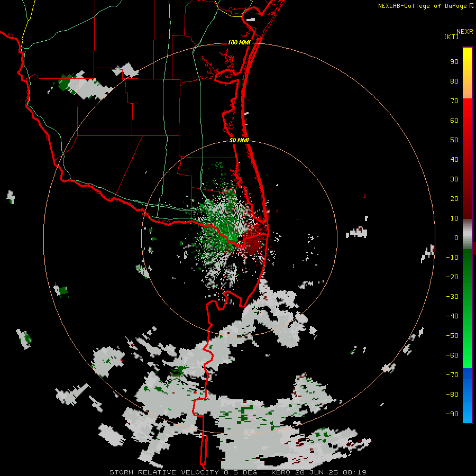Click the positive 10 knot scale label
Viewport: 476px width, 476px height.
[454, 218]
